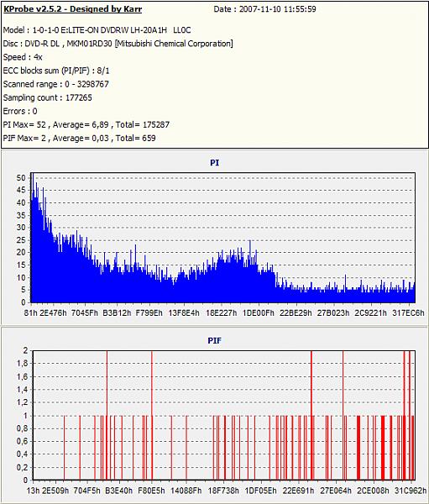Click the Model LITE-ON DVDRW line
Screen dimensions: 429x504
click(x=97, y=30)
